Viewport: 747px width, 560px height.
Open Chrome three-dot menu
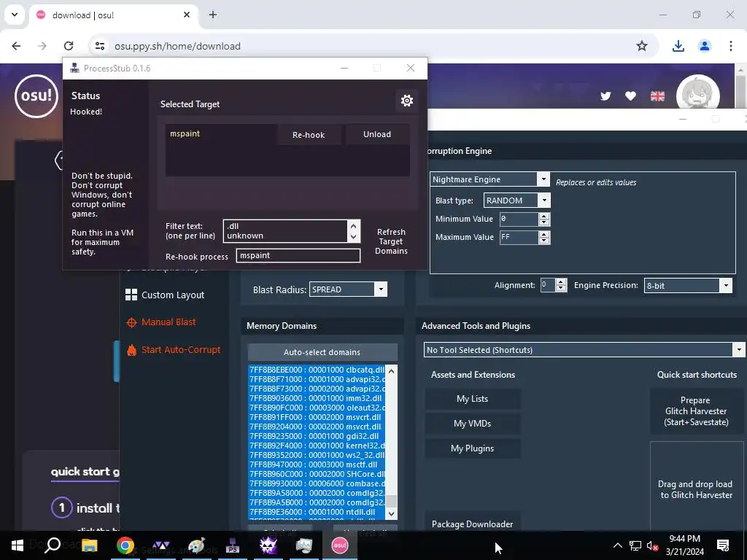coord(730,46)
